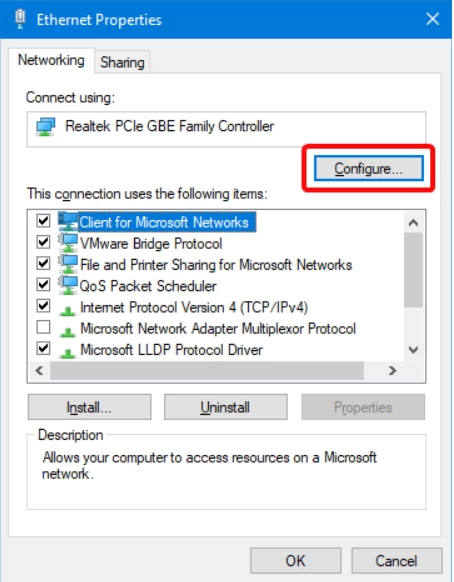Click the Realtek network adapter icon
The image size is (454, 582).
[46, 127]
